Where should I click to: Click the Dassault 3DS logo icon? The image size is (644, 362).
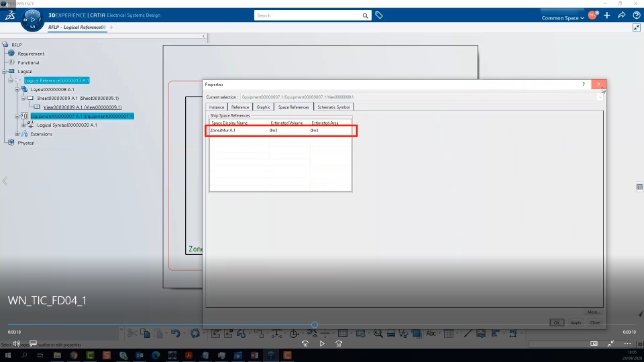10,15
